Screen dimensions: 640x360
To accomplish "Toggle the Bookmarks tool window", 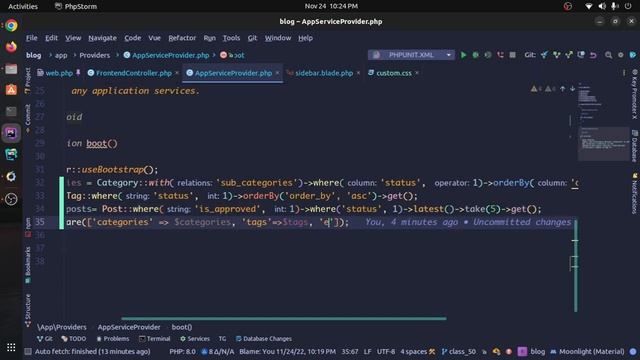I will point(28,264).
